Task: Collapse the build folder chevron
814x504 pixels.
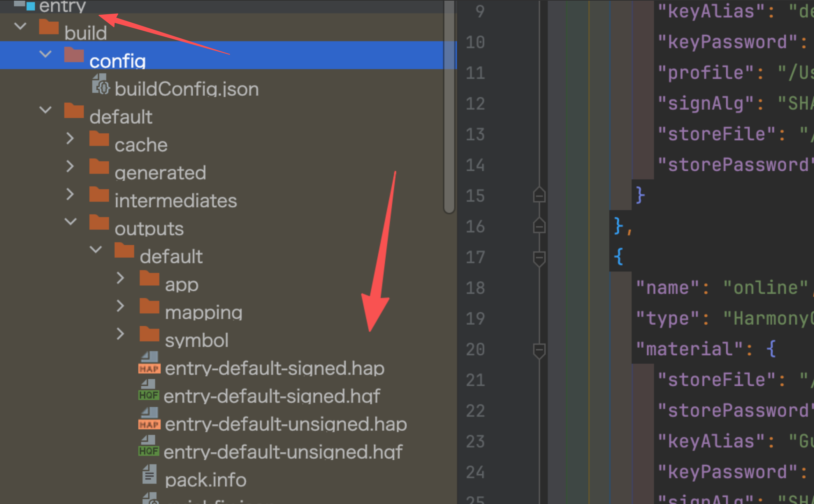Action: tap(20, 26)
